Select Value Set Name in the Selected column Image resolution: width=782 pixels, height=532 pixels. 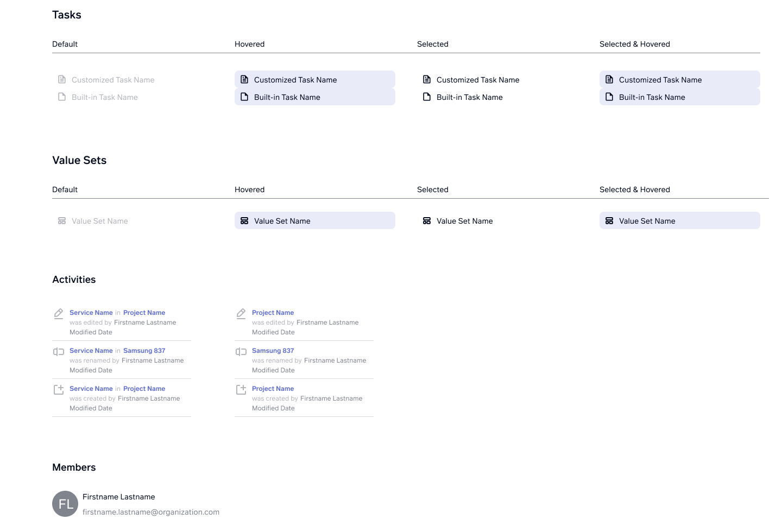[465, 221]
